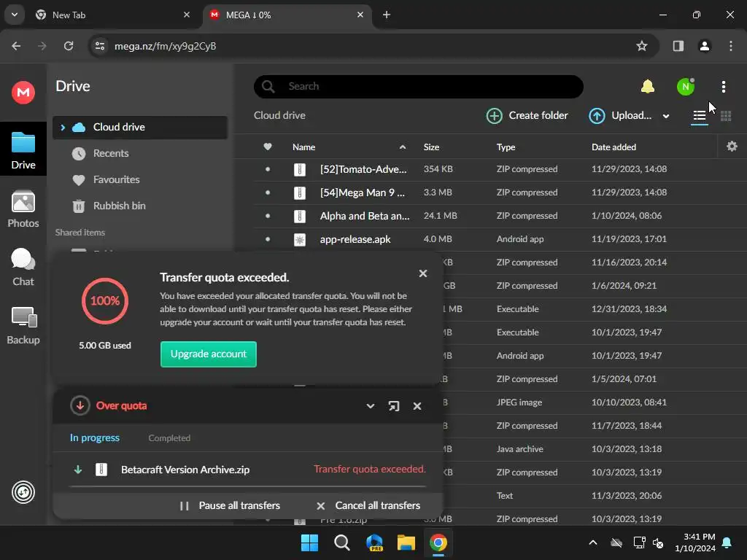
Task: Reload the page
Action: 69,46
